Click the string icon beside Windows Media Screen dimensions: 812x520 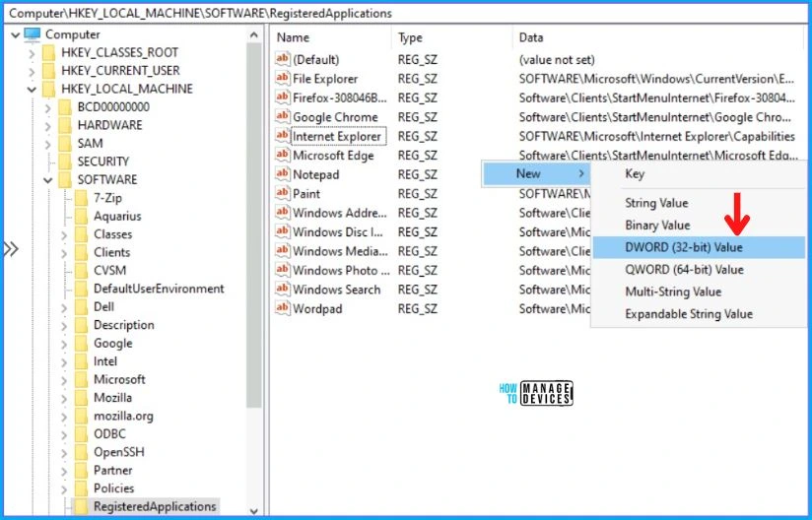tap(282, 251)
